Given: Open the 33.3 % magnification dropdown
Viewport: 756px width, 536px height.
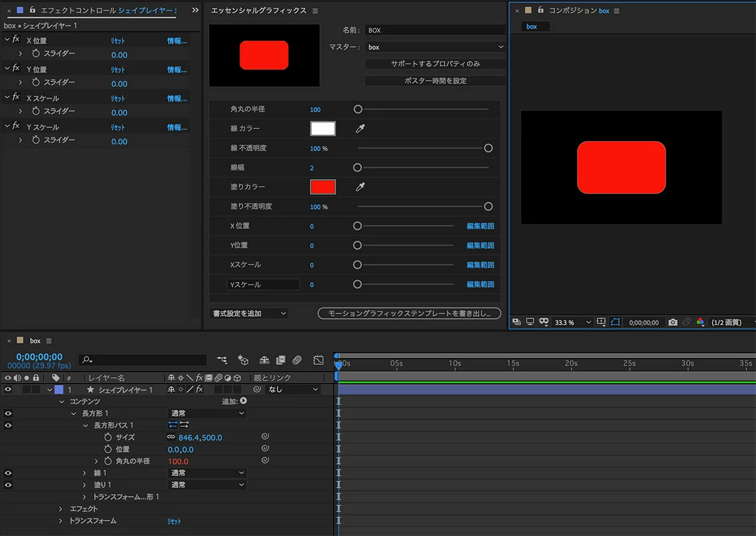Looking at the screenshot, I should pyautogui.click(x=572, y=322).
